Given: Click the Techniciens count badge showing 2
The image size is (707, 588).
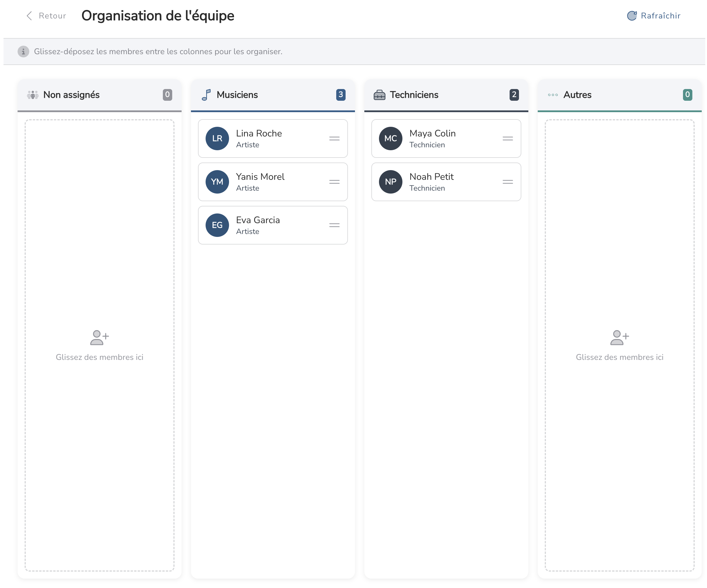Looking at the screenshot, I should click(514, 95).
